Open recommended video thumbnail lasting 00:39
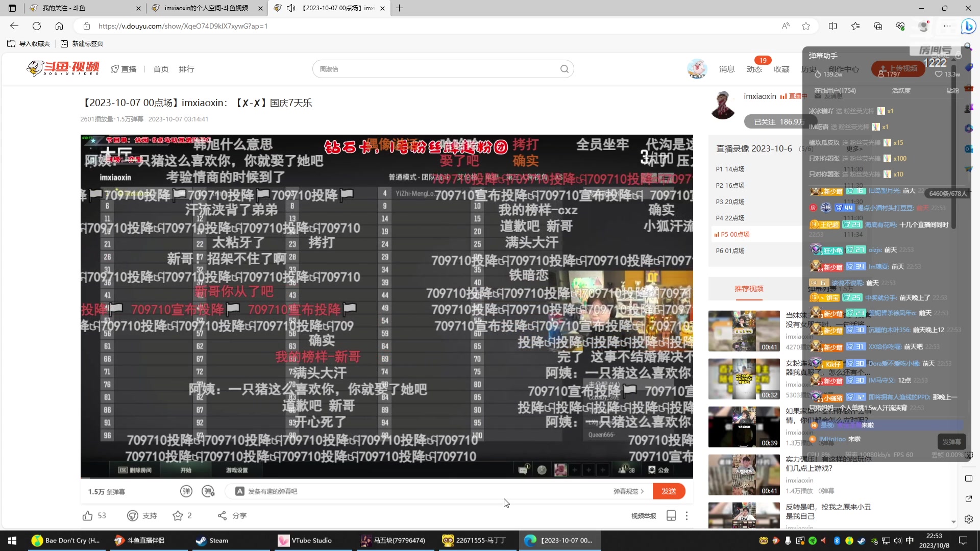The image size is (980, 551). click(744, 427)
